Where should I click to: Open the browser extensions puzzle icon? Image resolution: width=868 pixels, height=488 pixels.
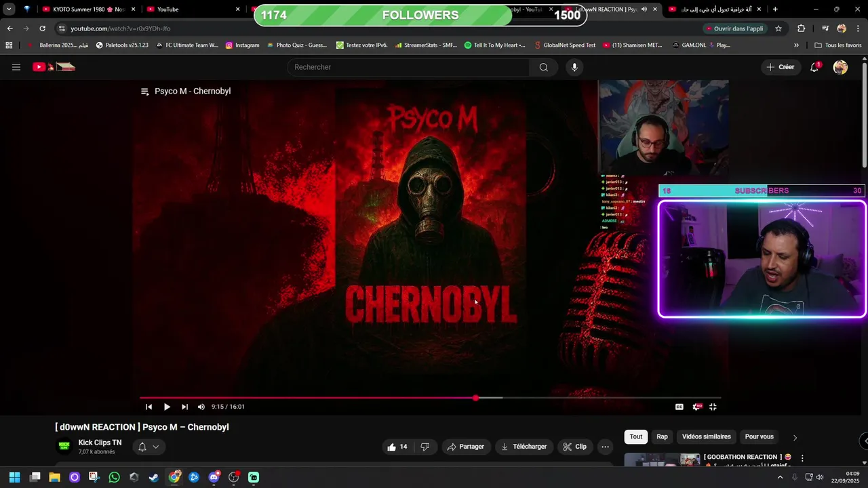pyautogui.click(x=802, y=28)
